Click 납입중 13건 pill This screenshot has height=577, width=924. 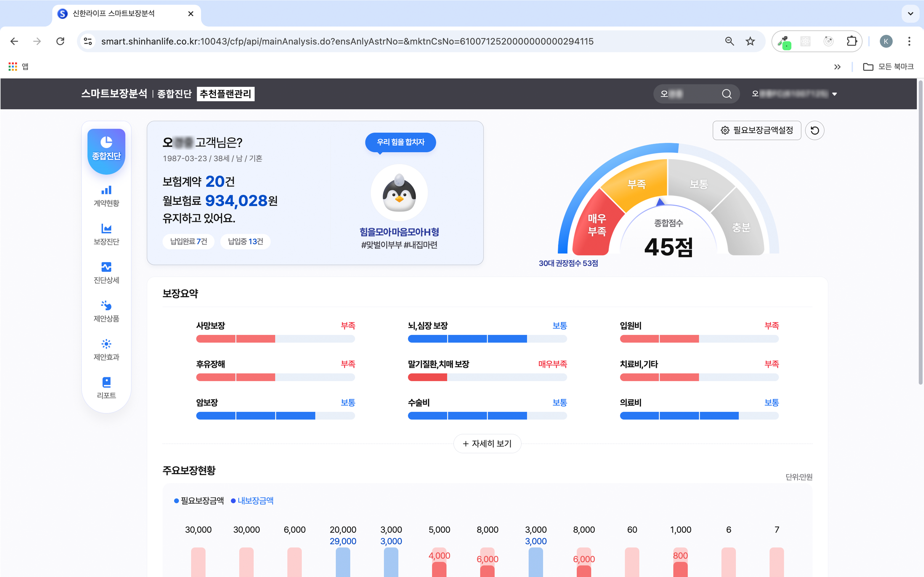point(245,241)
